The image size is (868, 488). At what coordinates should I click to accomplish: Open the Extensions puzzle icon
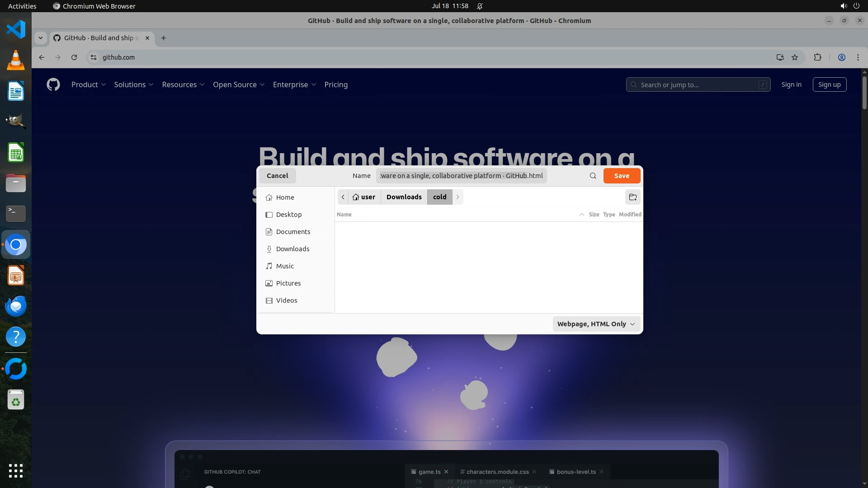point(817,57)
